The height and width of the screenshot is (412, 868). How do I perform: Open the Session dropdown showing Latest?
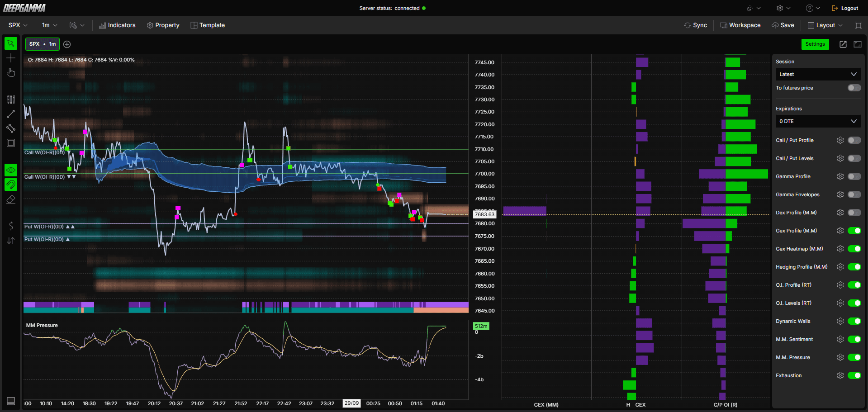tap(818, 74)
